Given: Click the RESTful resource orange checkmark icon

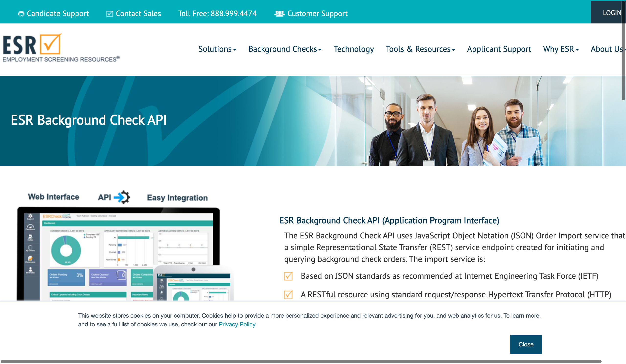Looking at the screenshot, I should [288, 295].
